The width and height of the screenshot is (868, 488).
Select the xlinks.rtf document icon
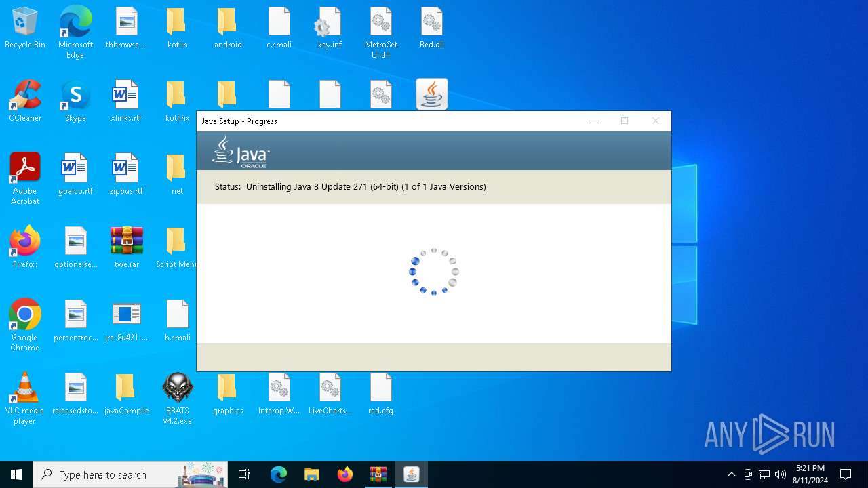(x=126, y=101)
